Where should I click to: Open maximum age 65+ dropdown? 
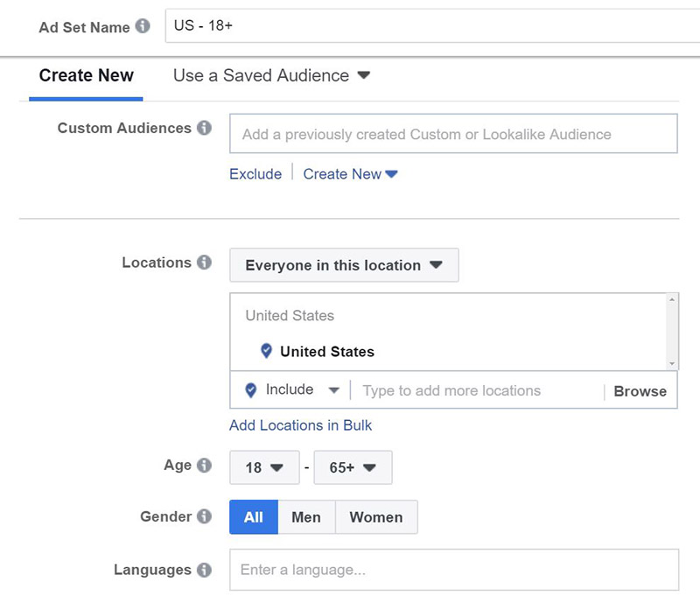click(353, 467)
